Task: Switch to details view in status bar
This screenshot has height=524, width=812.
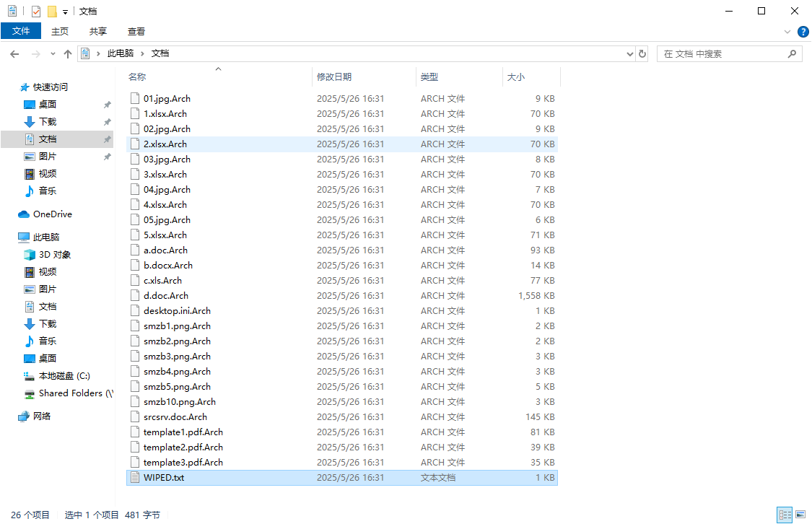Action: point(785,515)
